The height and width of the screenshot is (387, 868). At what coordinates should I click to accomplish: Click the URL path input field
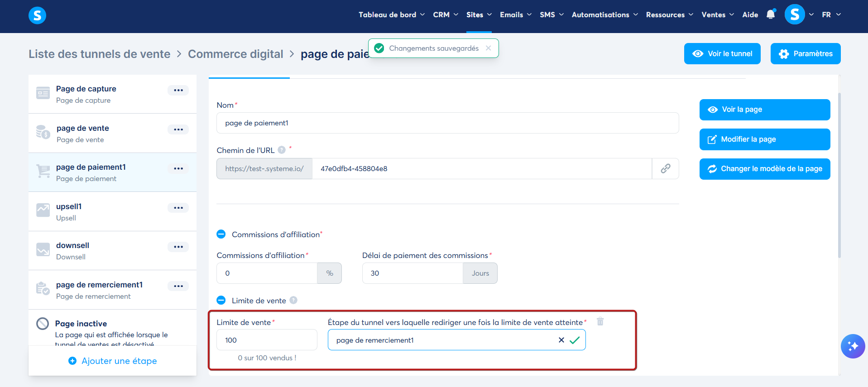coord(482,169)
